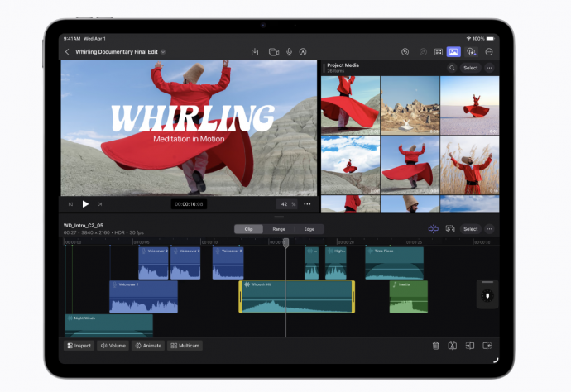Go back using the chevron arrow

coord(67,52)
